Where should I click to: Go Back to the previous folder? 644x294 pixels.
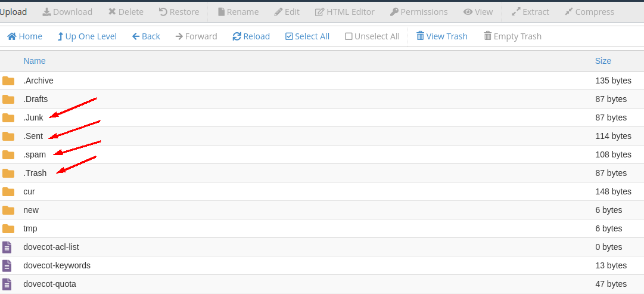tap(146, 36)
